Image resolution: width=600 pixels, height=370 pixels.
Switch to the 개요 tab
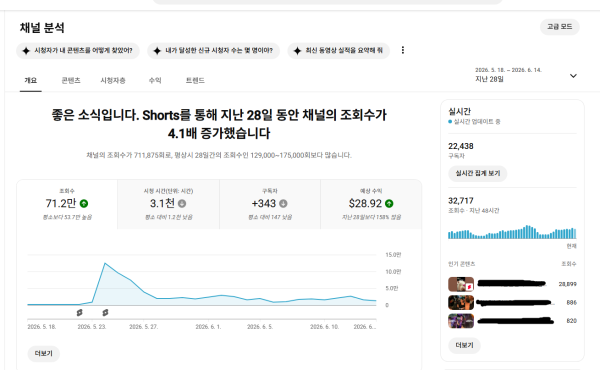coord(31,80)
